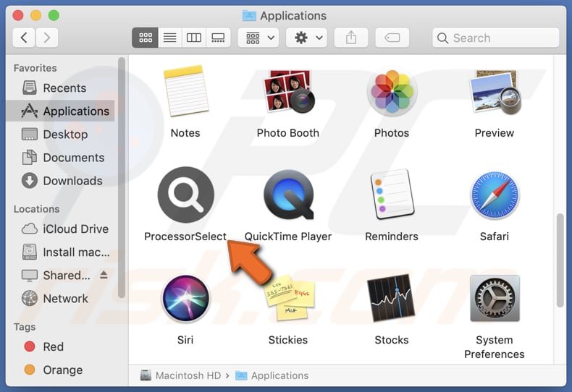
Task: Open the group-by arrangement dropdown
Action: tap(258, 38)
